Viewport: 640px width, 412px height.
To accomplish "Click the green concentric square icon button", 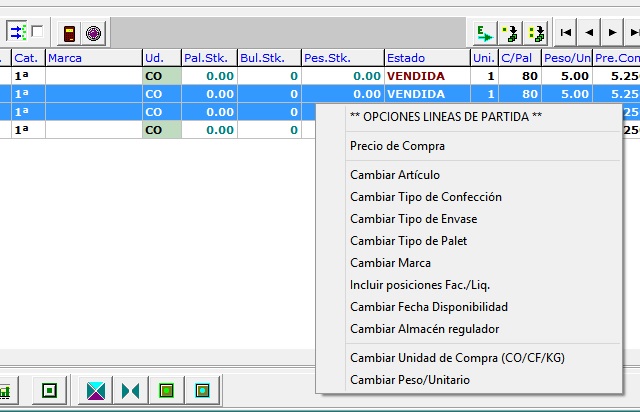I will [49, 389].
